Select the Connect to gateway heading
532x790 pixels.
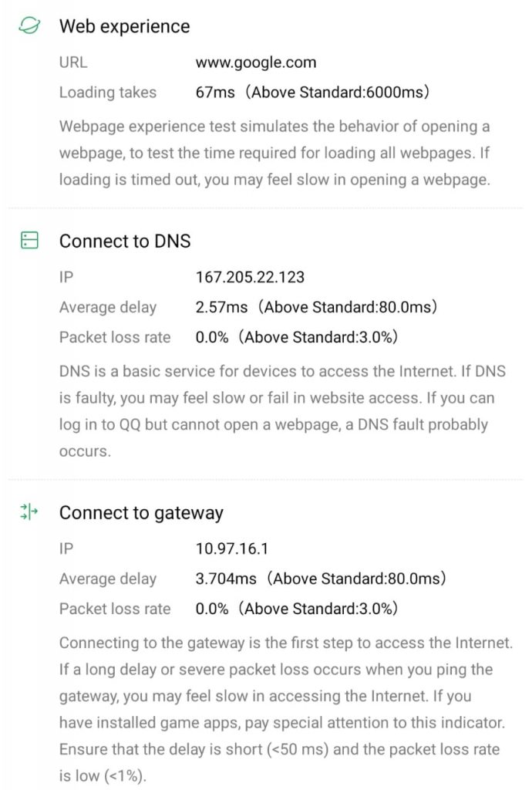141,513
